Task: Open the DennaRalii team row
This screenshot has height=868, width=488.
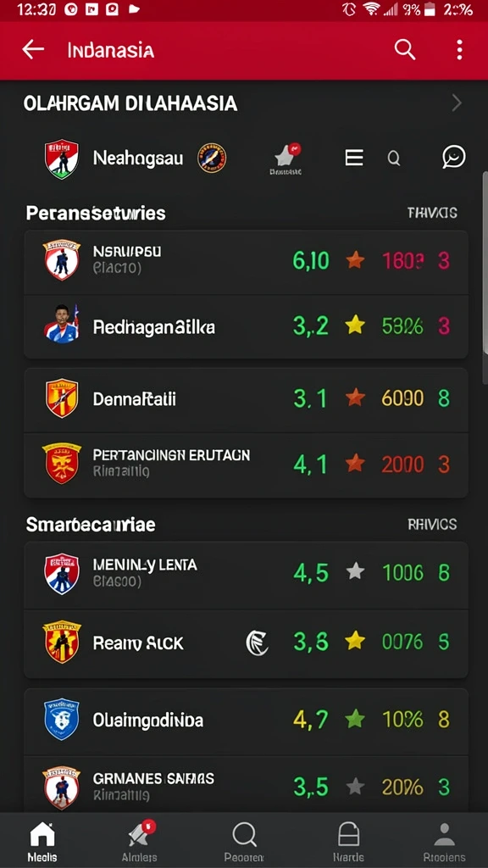Action: click(x=247, y=400)
